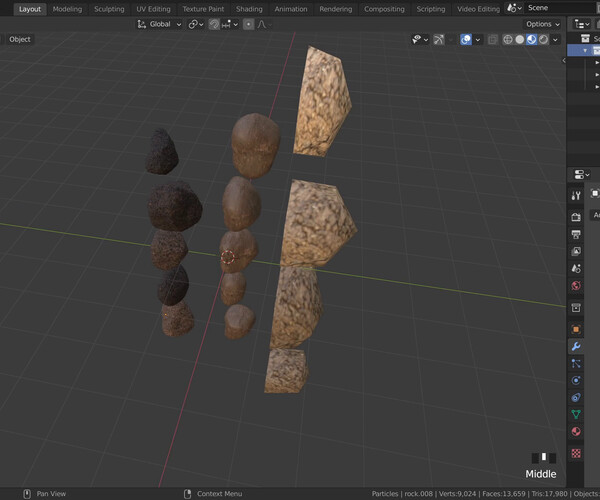The image size is (600, 500).
Task: Toggle X-ray mode button
Action: [x=493, y=39]
